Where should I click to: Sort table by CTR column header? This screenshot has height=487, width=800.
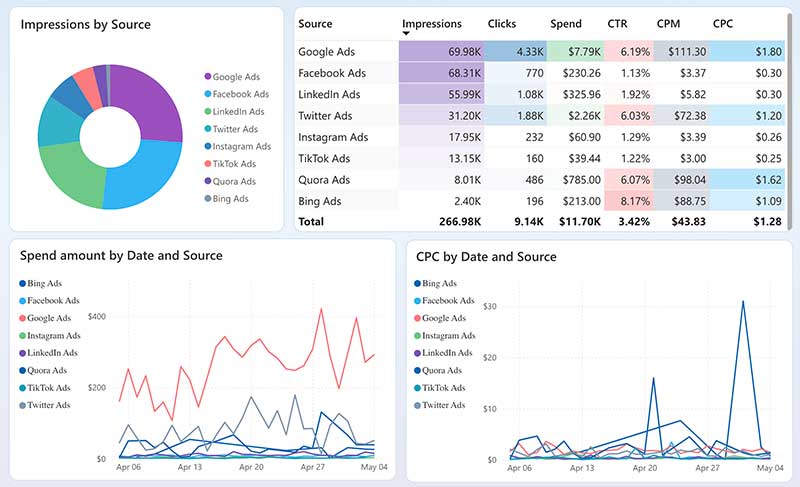click(x=617, y=23)
